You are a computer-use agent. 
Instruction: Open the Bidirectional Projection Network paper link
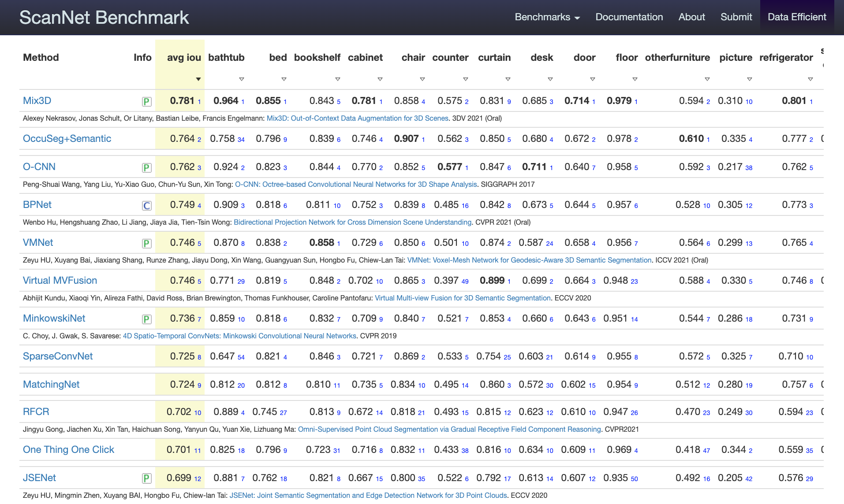[353, 222]
